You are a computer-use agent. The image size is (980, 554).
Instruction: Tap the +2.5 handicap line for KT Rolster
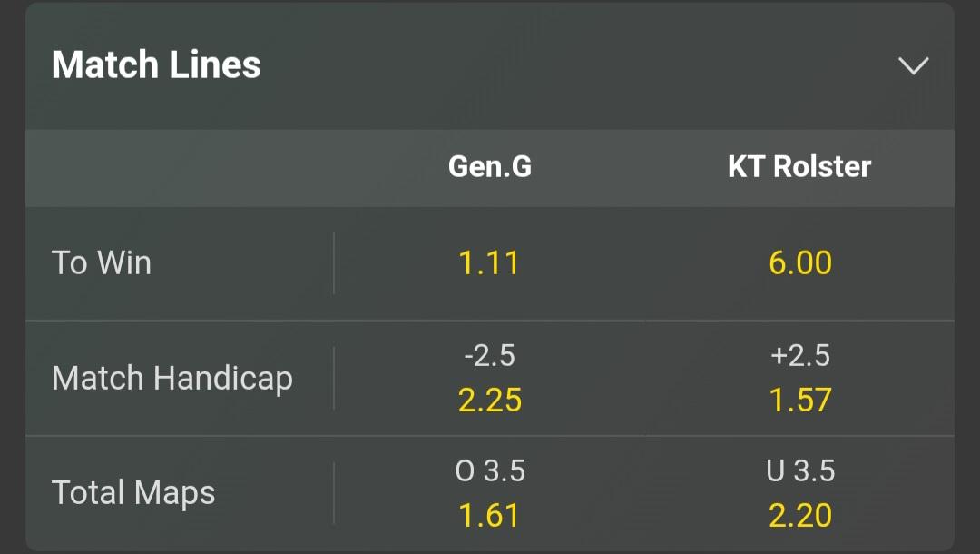(x=799, y=355)
